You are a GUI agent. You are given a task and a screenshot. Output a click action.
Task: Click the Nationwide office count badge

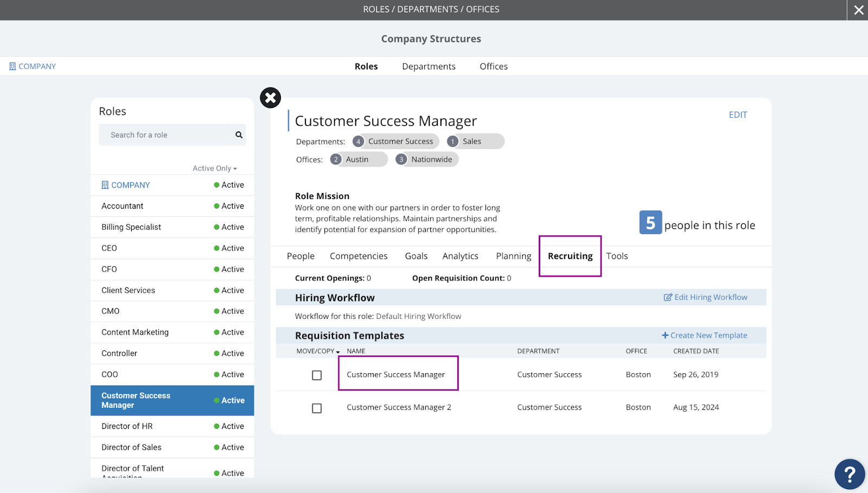[x=401, y=159]
